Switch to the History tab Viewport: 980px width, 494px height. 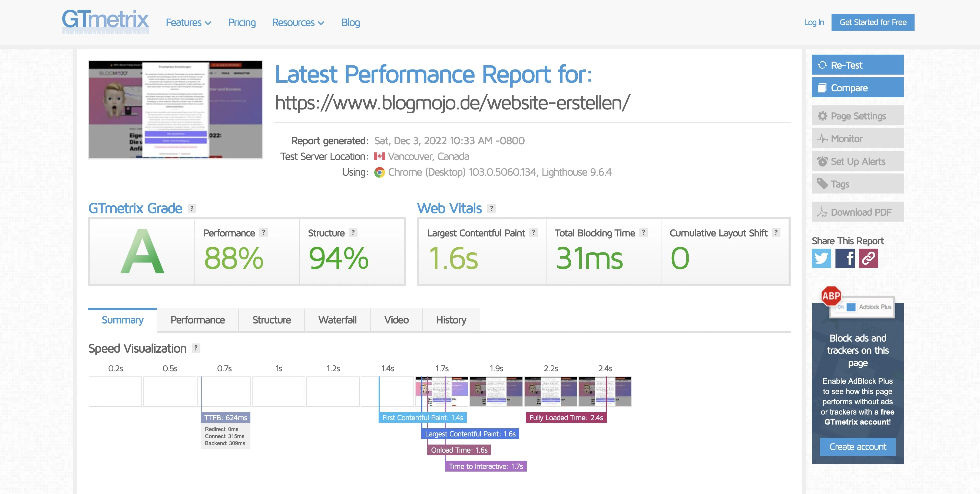click(x=451, y=320)
